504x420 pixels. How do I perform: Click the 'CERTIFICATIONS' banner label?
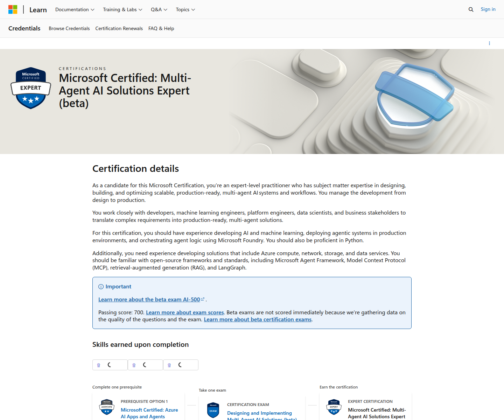[82, 69]
